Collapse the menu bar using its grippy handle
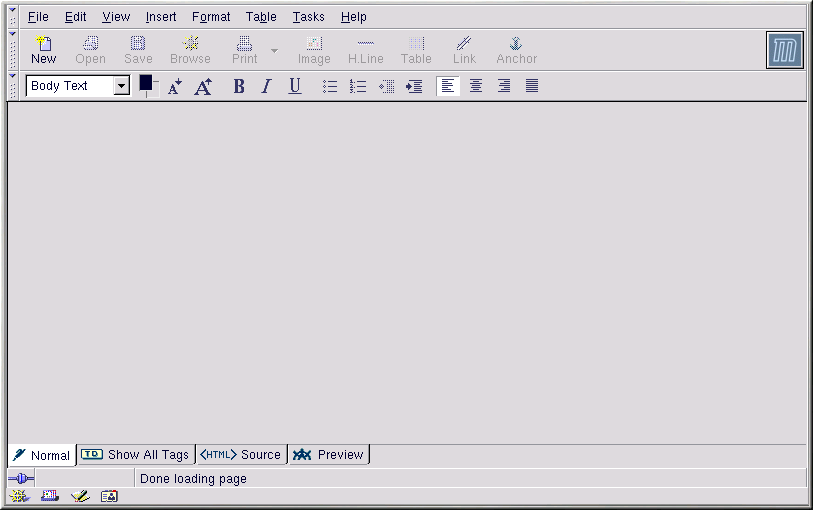Viewport: 813px width, 510px height. coord(12,16)
